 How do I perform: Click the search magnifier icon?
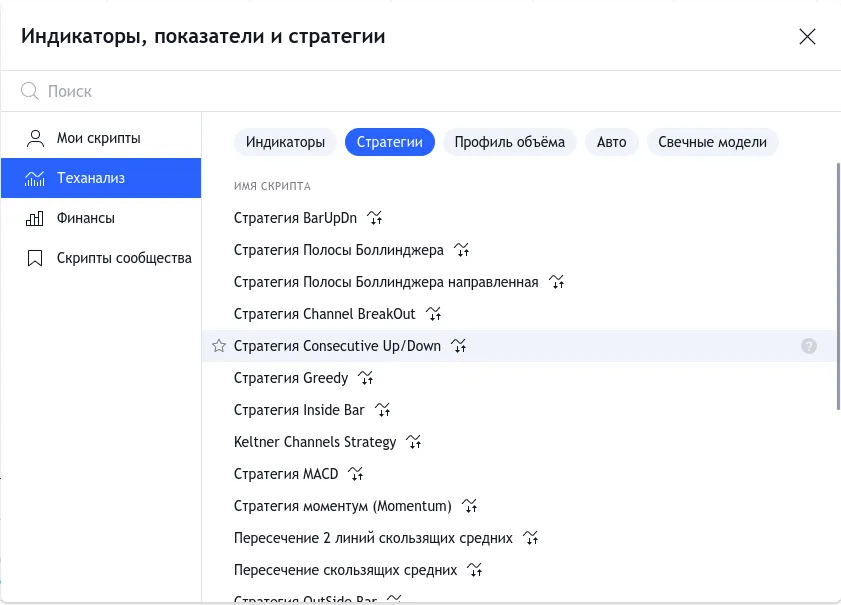point(29,91)
